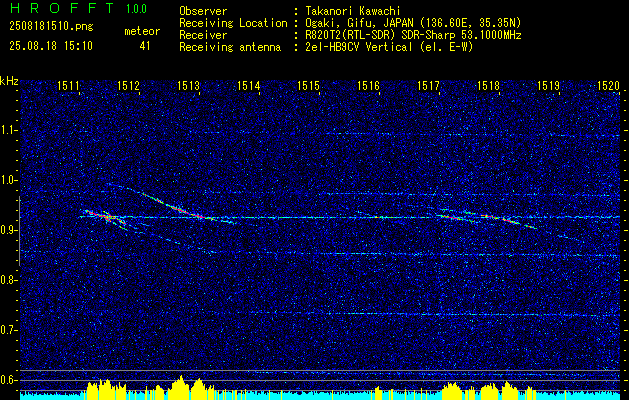Click the red slanted echo near 1518

pos(509,220)
